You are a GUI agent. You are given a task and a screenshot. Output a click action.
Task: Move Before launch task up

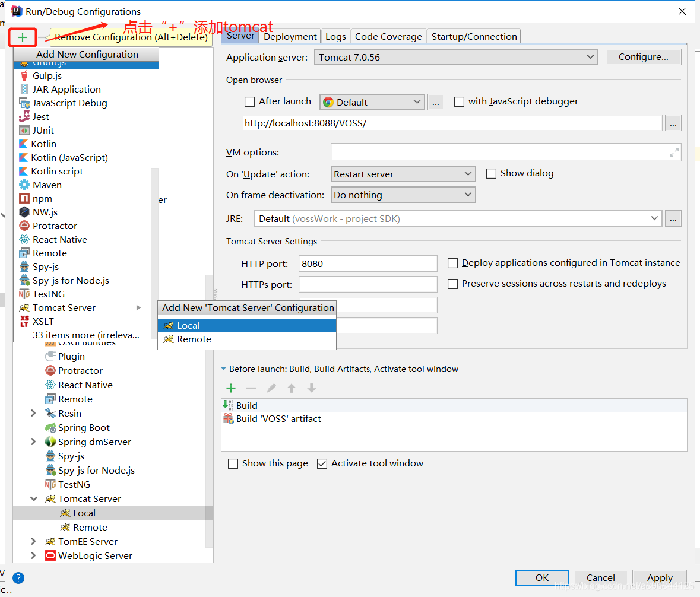coord(291,388)
